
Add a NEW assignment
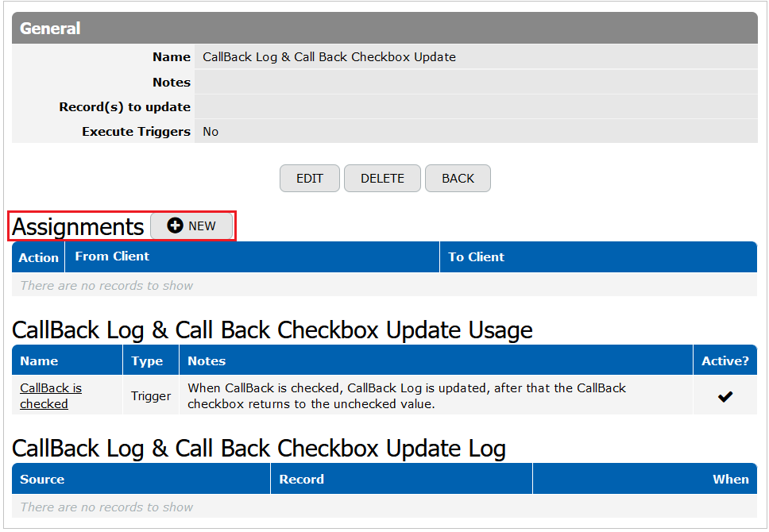[x=191, y=226]
